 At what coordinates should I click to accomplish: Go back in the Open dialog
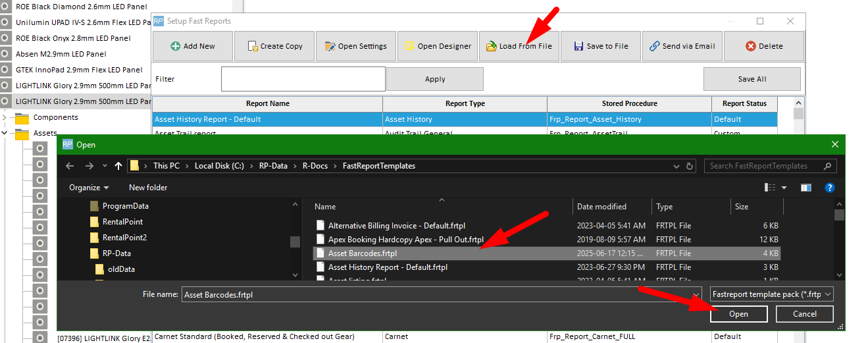(70, 166)
